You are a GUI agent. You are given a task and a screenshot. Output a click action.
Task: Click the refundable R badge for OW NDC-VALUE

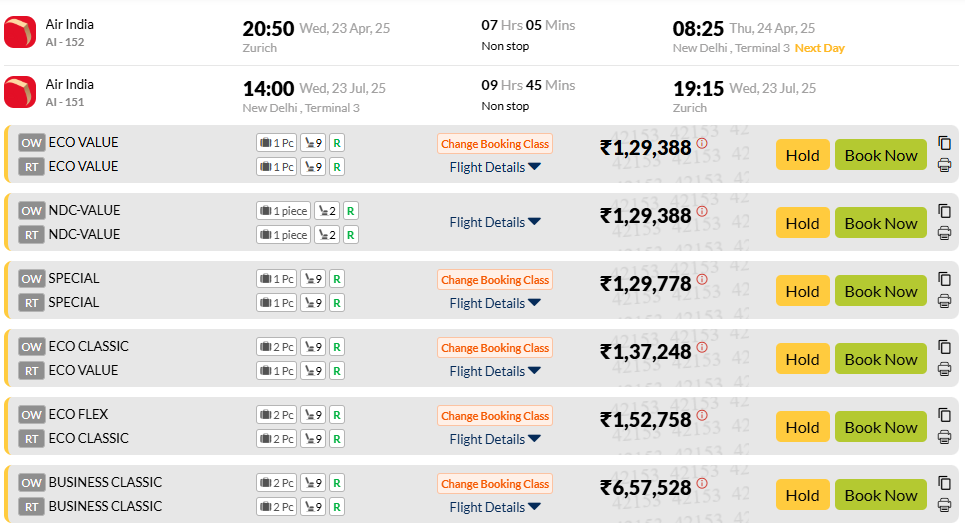350,211
